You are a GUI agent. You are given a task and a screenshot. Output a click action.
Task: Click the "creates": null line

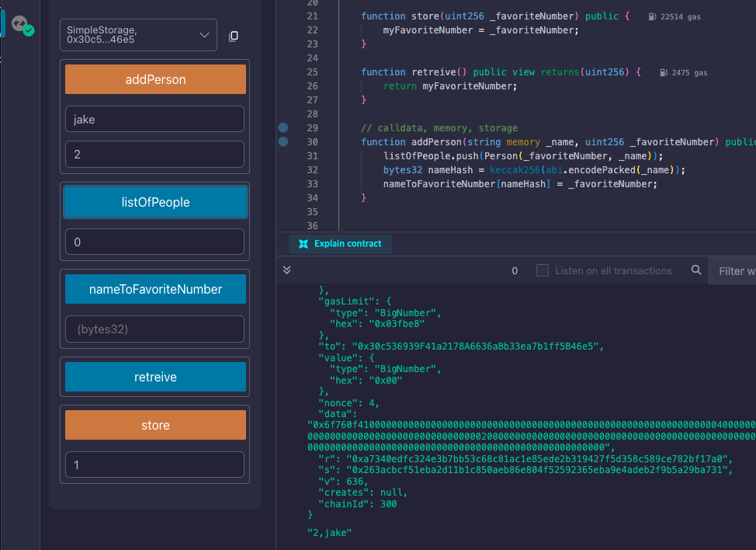point(363,492)
